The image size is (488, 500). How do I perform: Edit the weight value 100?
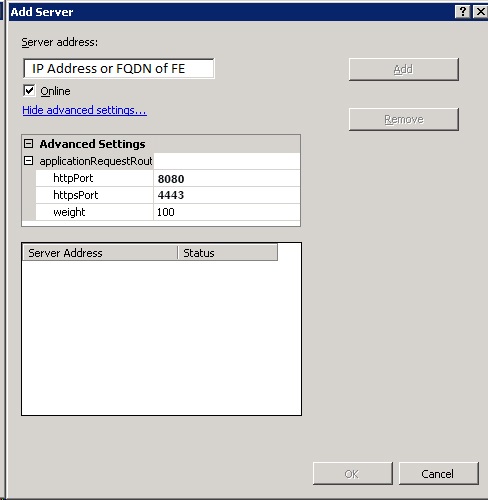click(227, 212)
